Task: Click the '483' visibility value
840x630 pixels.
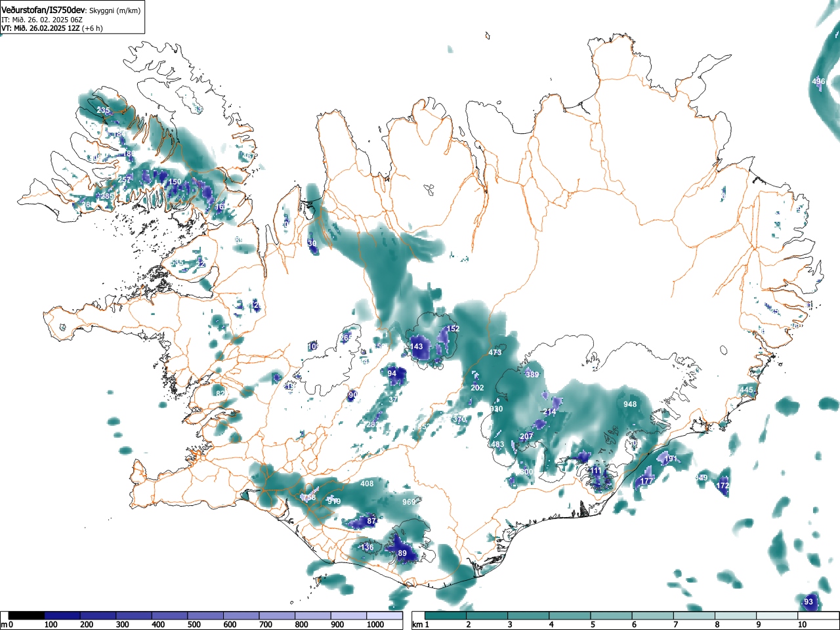Action: pyautogui.click(x=497, y=444)
